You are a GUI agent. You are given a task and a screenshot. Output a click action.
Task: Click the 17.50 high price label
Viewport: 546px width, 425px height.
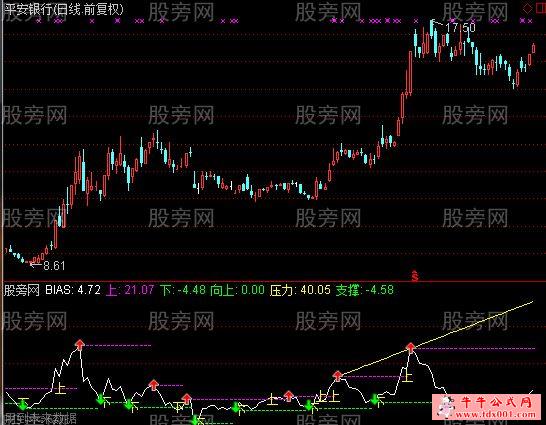[460, 28]
